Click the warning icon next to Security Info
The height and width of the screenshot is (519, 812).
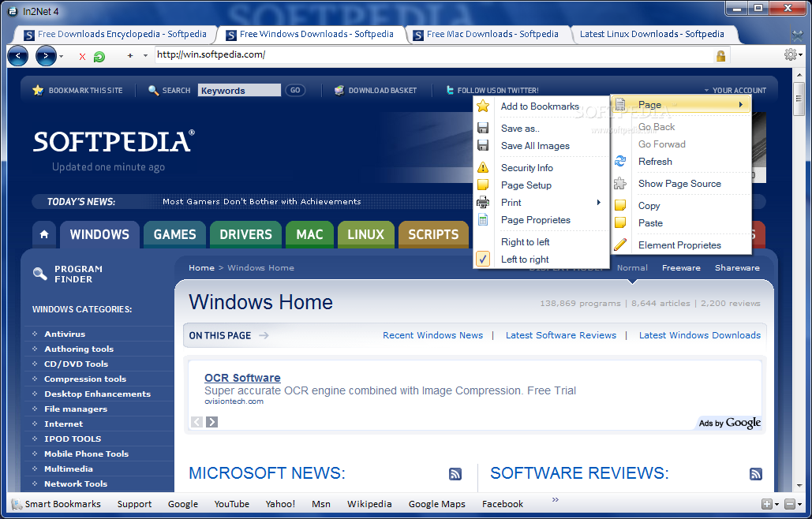tap(483, 167)
